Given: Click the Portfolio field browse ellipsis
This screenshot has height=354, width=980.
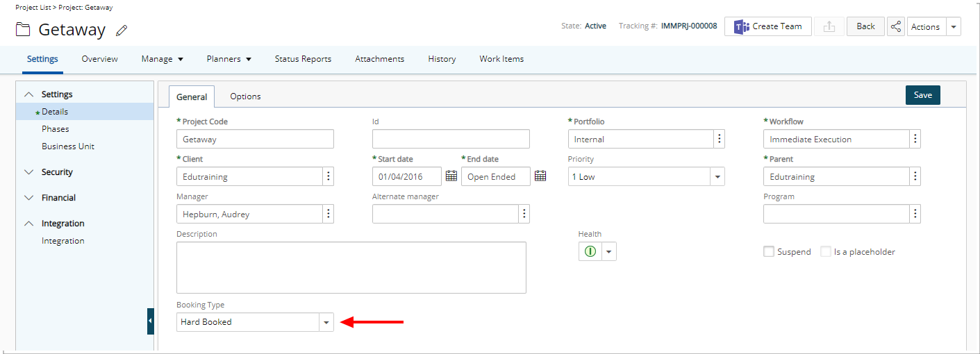Looking at the screenshot, I should click(x=720, y=139).
